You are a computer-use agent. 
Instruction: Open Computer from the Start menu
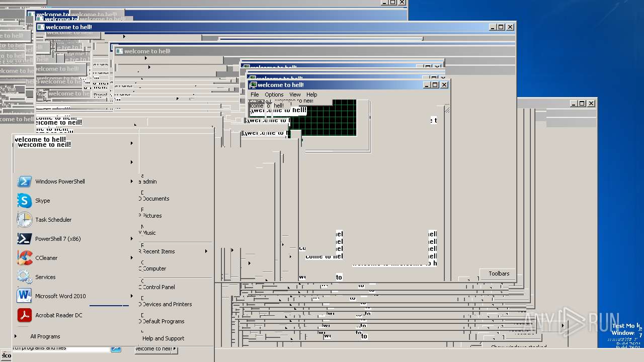(x=154, y=268)
